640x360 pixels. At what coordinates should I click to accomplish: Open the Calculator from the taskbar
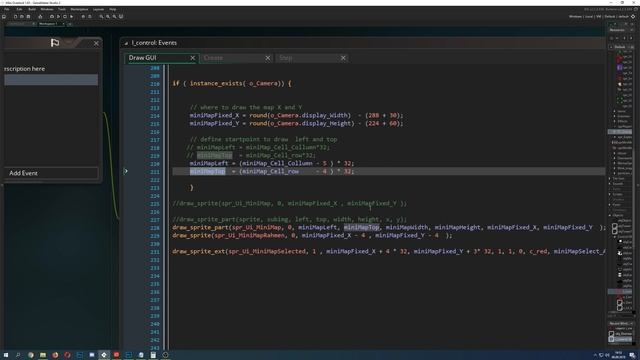click(x=153, y=355)
